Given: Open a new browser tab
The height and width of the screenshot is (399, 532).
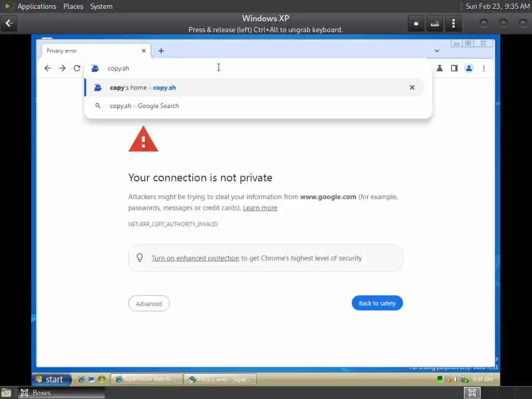Looking at the screenshot, I should [161, 51].
